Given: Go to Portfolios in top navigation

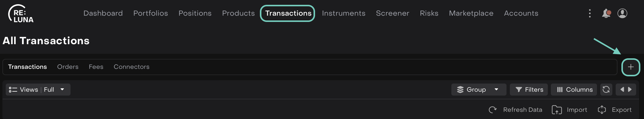Looking at the screenshot, I should click(x=151, y=13).
